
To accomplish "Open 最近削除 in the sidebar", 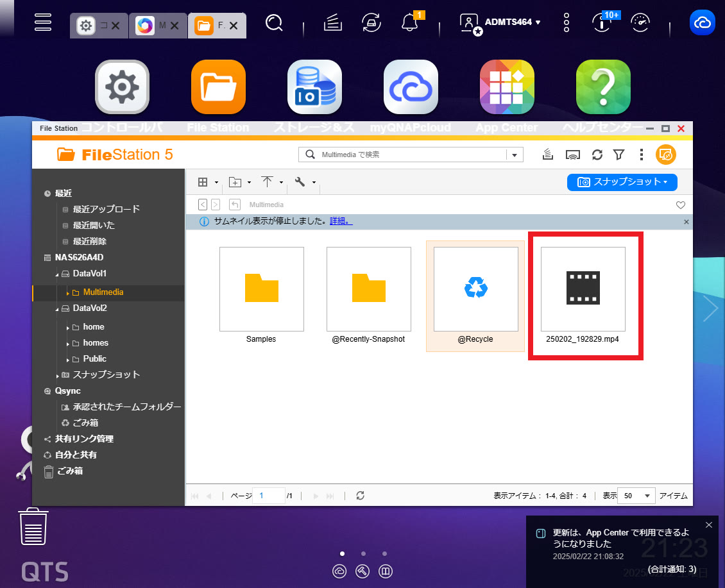I will [x=90, y=241].
